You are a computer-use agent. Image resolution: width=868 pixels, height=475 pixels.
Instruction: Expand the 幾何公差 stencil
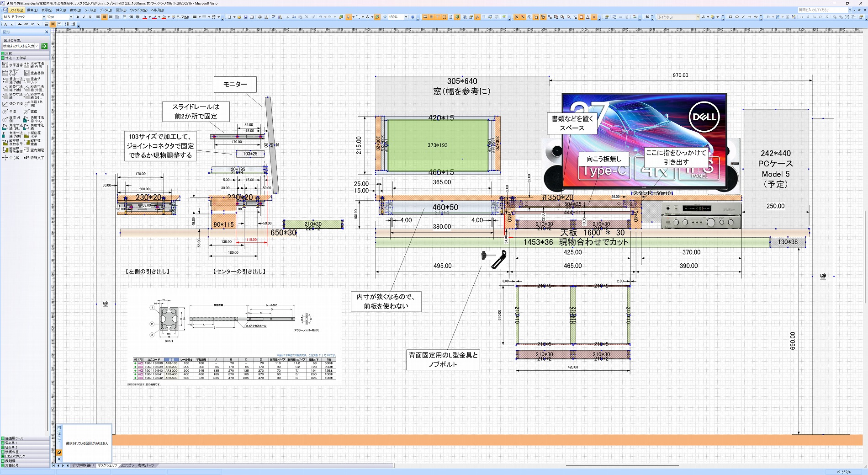coord(25,452)
